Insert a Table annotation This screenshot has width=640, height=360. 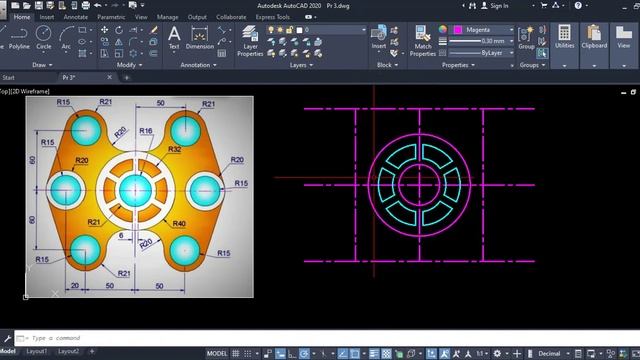[x=222, y=53]
